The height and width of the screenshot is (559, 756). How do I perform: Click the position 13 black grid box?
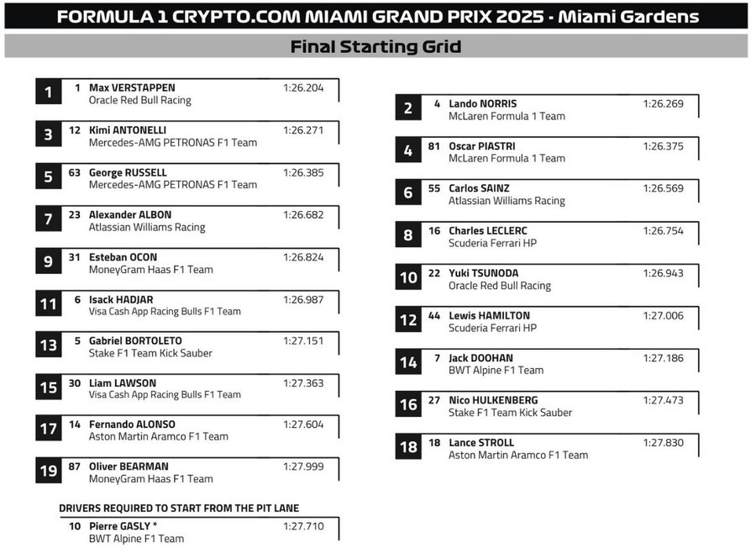48,345
